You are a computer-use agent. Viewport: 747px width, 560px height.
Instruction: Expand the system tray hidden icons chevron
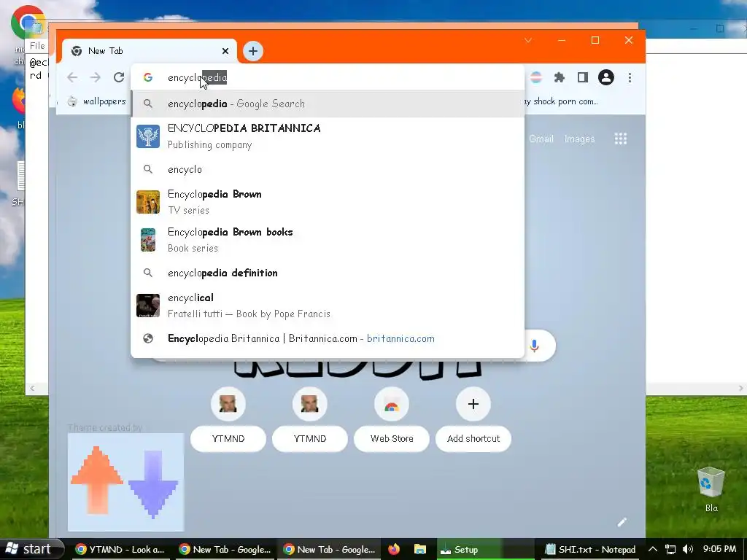[x=653, y=550]
